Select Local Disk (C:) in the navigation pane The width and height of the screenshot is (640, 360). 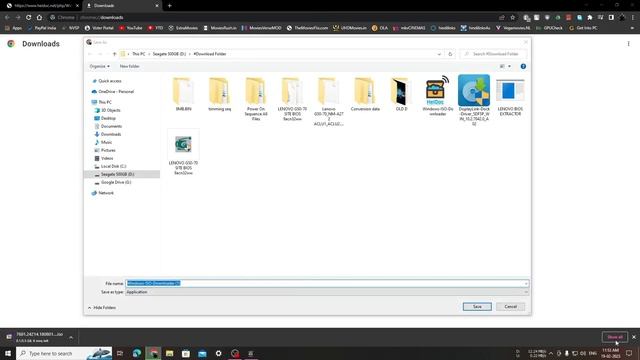[x=113, y=166]
